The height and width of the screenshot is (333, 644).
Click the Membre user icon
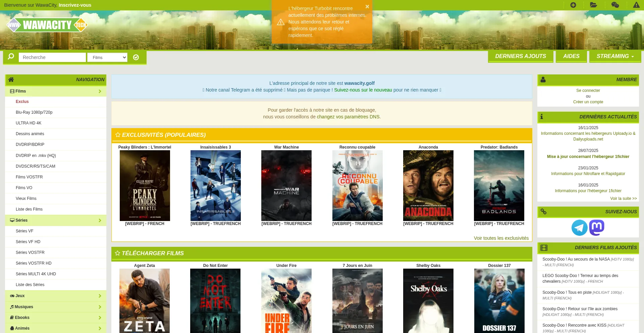coord(543,79)
